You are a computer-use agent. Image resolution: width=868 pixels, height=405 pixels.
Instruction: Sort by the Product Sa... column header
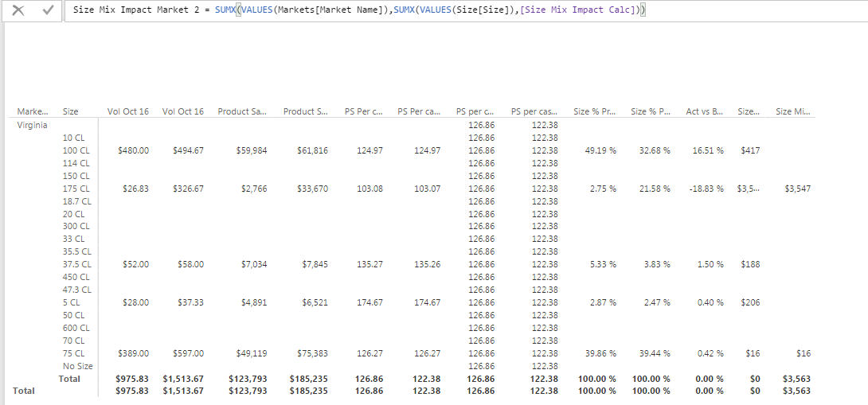(242, 111)
